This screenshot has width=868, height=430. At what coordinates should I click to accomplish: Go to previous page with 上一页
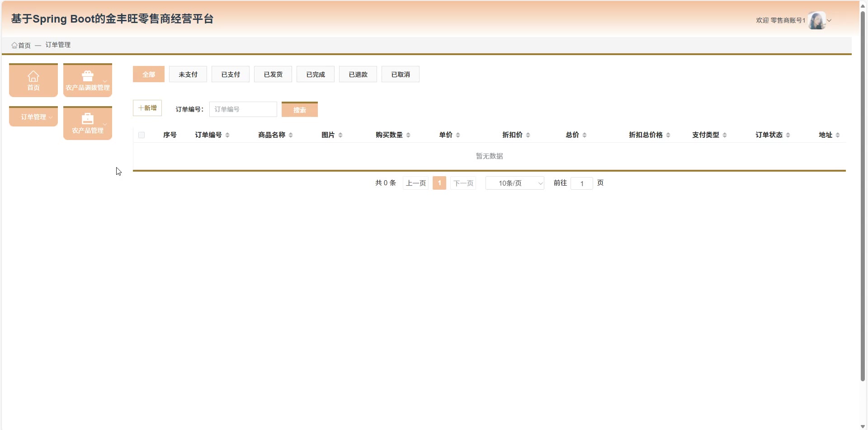click(416, 183)
